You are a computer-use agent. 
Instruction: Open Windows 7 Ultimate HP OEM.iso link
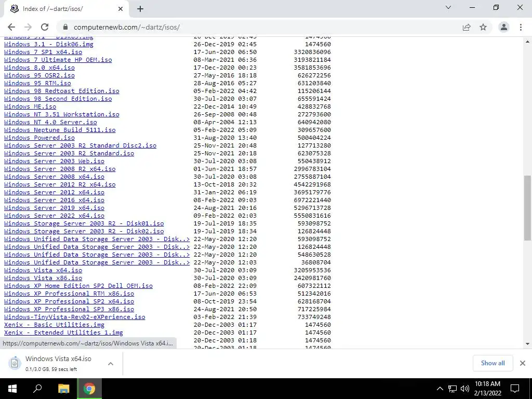point(58,60)
